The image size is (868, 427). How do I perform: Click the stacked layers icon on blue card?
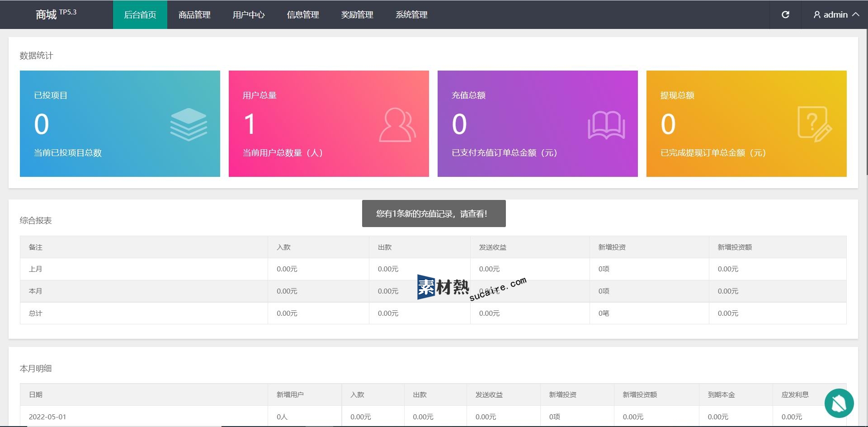(x=189, y=124)
